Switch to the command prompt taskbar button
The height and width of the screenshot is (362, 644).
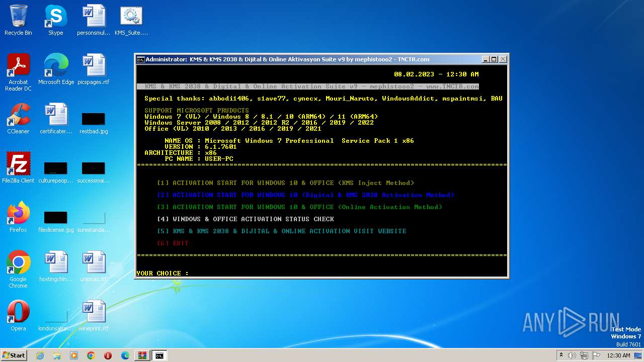[x=159, y=355]
